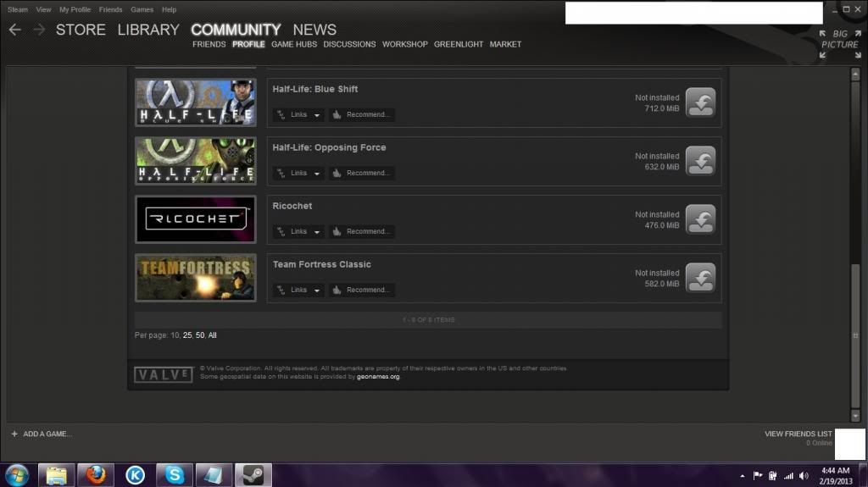This screenshot has height=487, width=868.
Task: Open network signal icon in tray
Action: (788, 476)
